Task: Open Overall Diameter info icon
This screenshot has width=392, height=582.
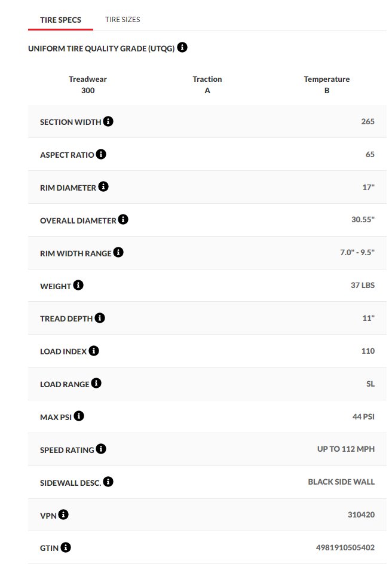Action: [x=123, y=219]
